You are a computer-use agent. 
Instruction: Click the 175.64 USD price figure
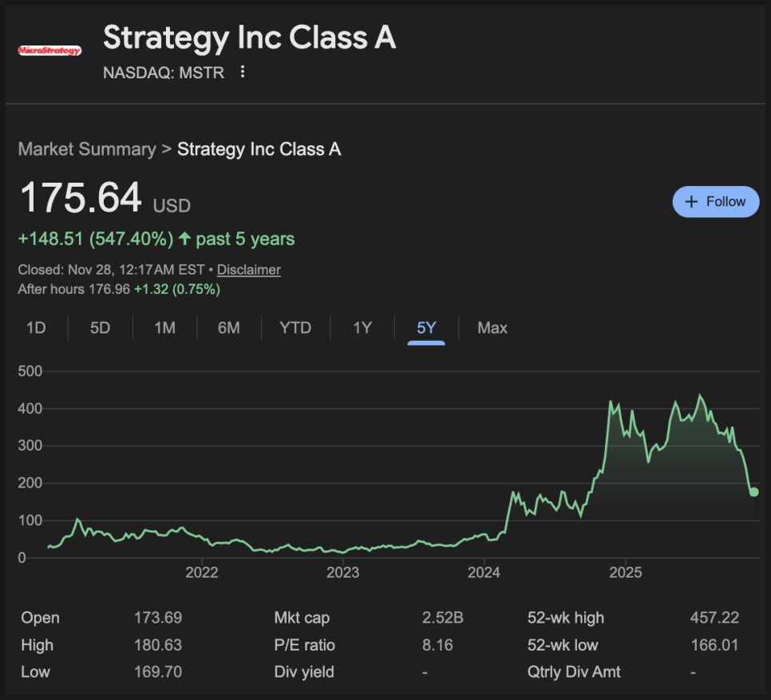click(x=81, y=198)
